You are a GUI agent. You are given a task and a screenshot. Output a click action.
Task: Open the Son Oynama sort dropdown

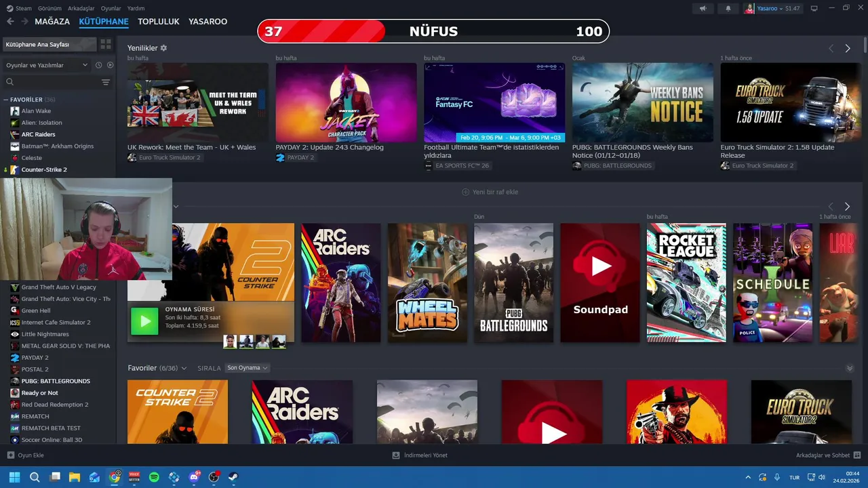(x=248, y=368)
